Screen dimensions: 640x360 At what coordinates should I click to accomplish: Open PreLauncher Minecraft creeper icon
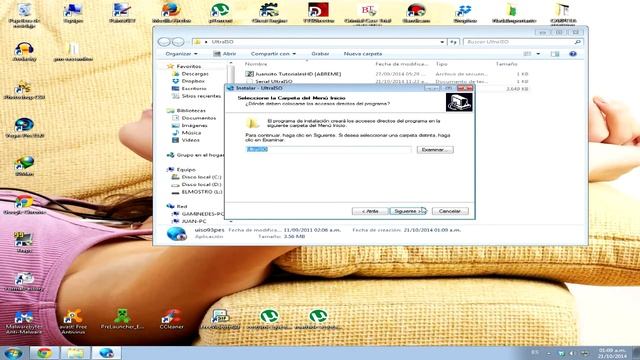122,320
